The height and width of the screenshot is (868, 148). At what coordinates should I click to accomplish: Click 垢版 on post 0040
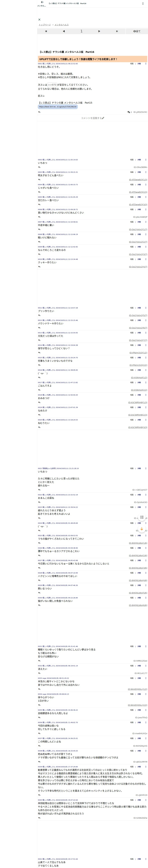point(132,800)
